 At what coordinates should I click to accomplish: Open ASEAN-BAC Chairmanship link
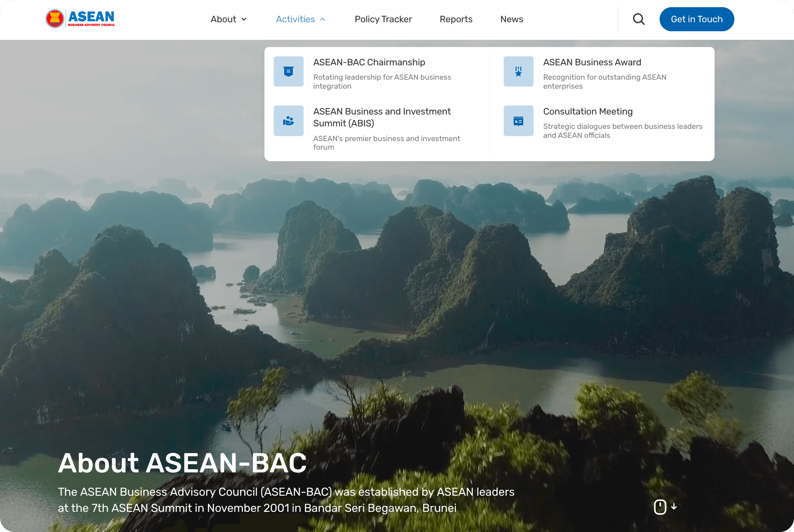[x=369, y=62]
